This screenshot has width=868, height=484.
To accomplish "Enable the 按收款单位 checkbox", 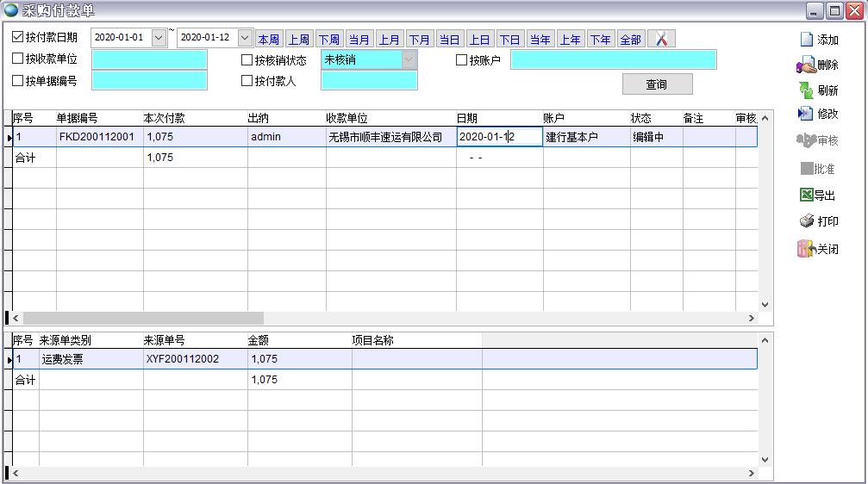I will (18, 59).
